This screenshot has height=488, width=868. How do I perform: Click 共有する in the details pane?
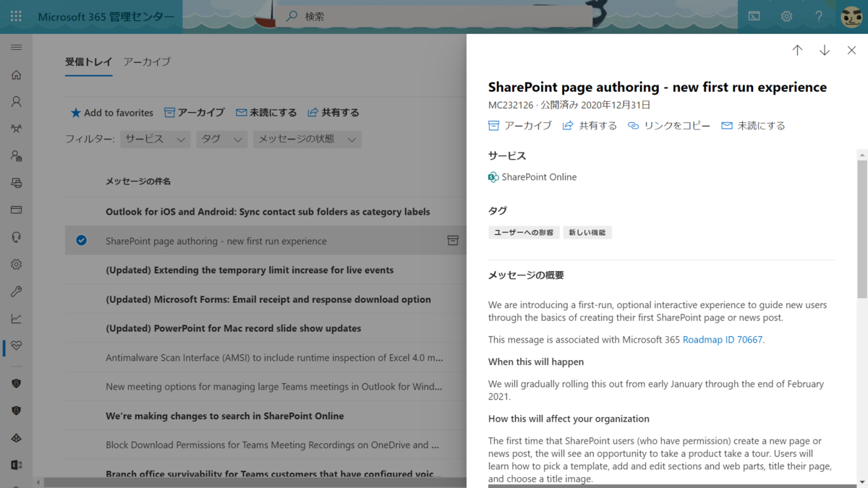[590, 125]
